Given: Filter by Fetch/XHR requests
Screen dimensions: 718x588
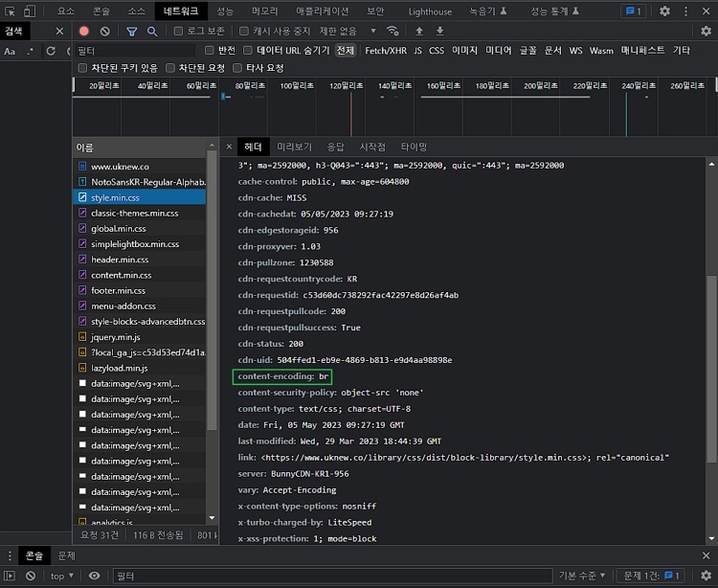Looking at the screenshot, I should coord(386,51).
